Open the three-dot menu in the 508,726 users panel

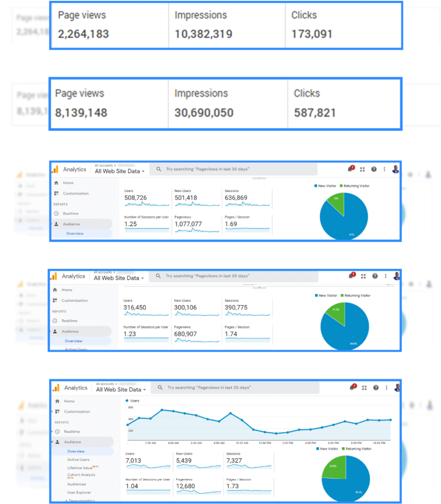pyautogui.click(x=384, y=169)
